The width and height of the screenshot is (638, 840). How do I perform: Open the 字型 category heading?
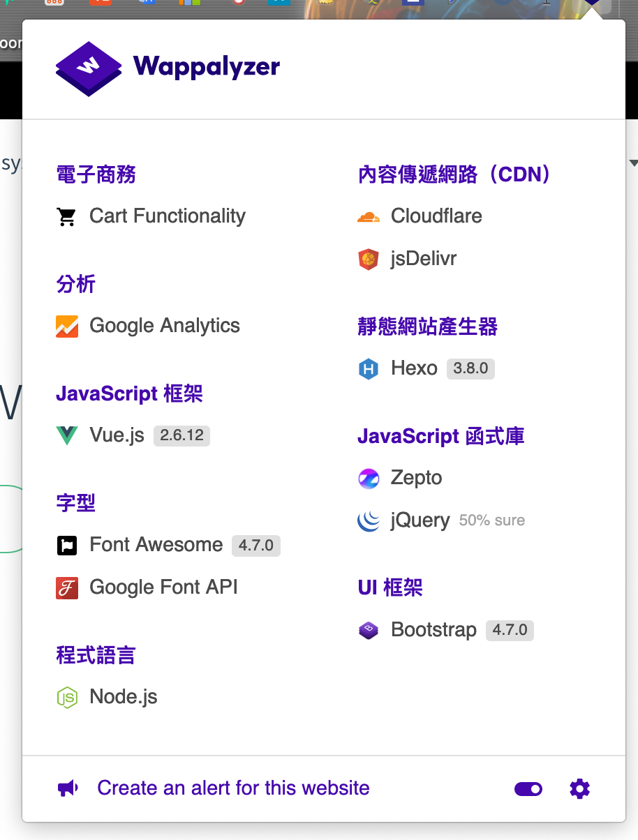click(75, 503)
